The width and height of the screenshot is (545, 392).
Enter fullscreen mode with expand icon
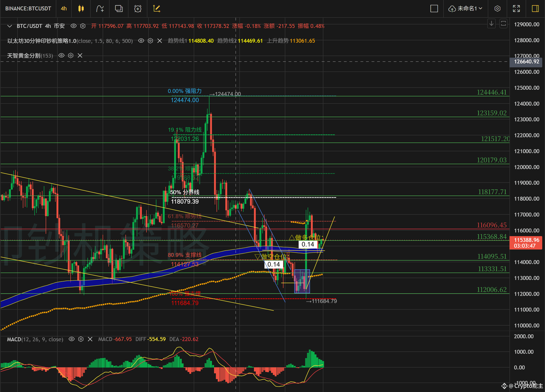[x=516, y=9]
